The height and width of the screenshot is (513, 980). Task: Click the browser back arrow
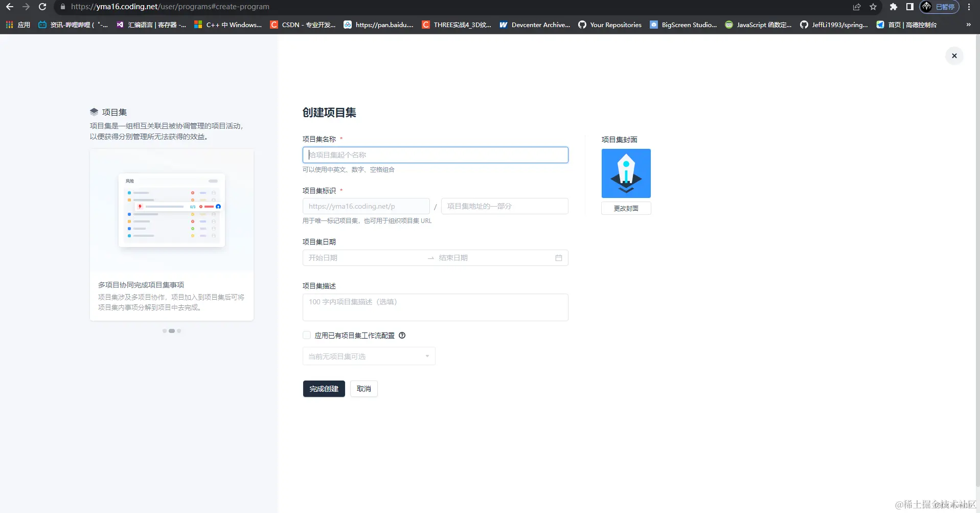[x=9, y=7]
